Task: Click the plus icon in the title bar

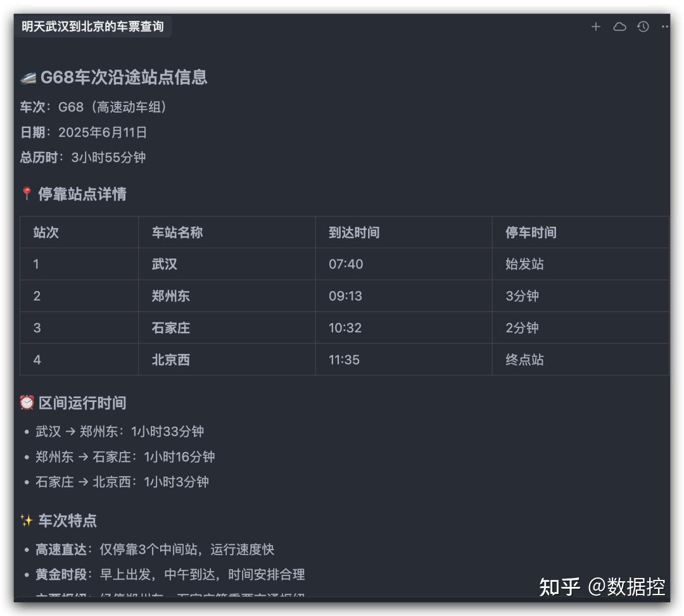Action: point(596,27)
